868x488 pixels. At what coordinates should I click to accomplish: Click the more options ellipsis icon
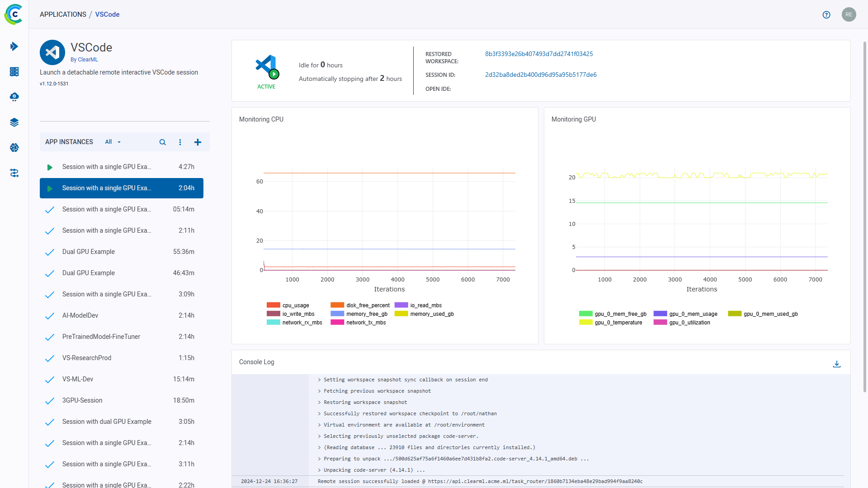pos(180,142)
